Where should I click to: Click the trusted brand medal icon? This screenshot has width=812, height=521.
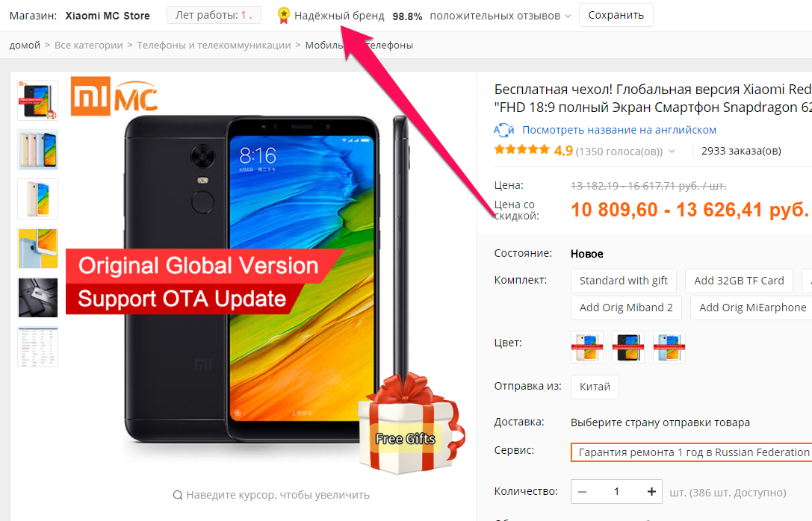[283, 16]
